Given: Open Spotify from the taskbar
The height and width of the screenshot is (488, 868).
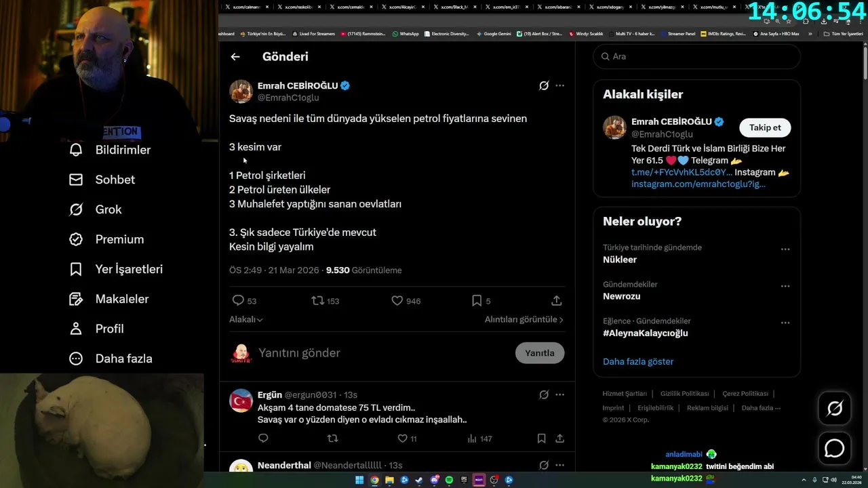Looking at the screenshot, I should pyautogui.click(x=449, y=480).
